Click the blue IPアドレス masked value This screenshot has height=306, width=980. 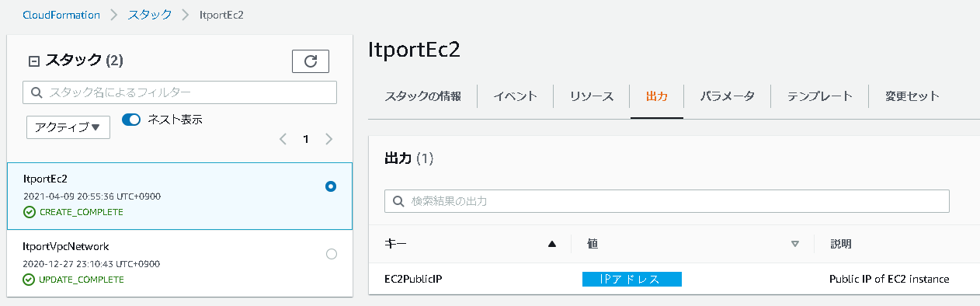631,279
